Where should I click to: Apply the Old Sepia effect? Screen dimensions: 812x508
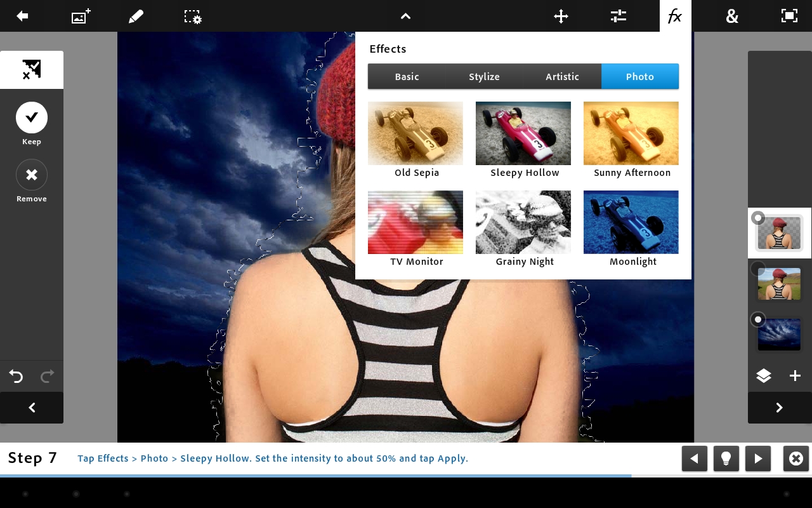(x=416, y=133)
